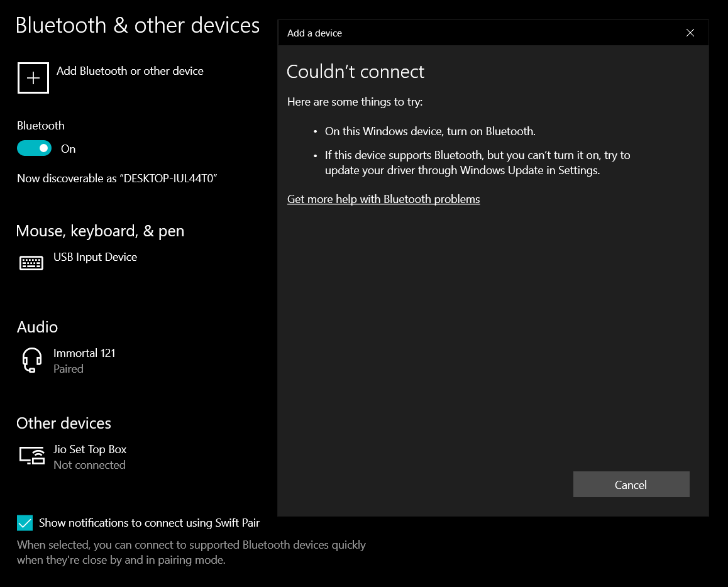The width and height of the screenshot is (728, 587).
Task: Click the Jio Set Top Box device icon
Action: tap(32, 455)
